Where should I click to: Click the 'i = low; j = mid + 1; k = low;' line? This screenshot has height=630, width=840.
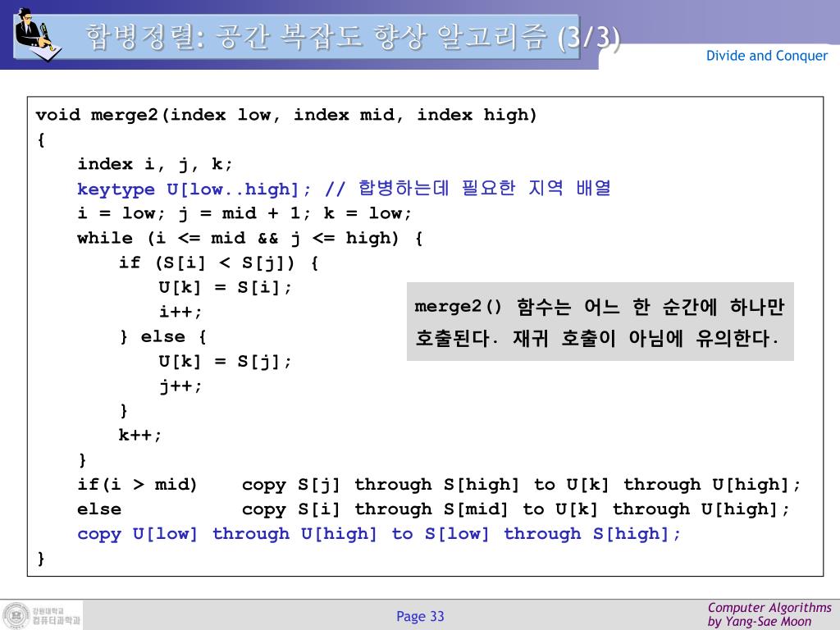(244, 214)
